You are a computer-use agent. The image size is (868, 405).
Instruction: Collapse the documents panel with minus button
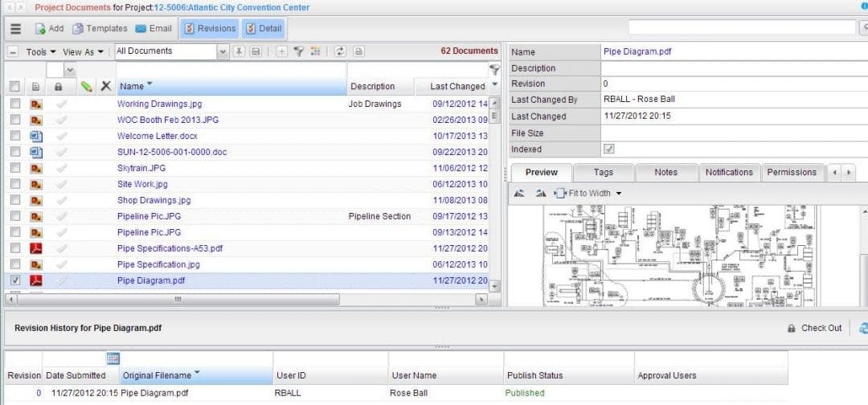point(14,51)
